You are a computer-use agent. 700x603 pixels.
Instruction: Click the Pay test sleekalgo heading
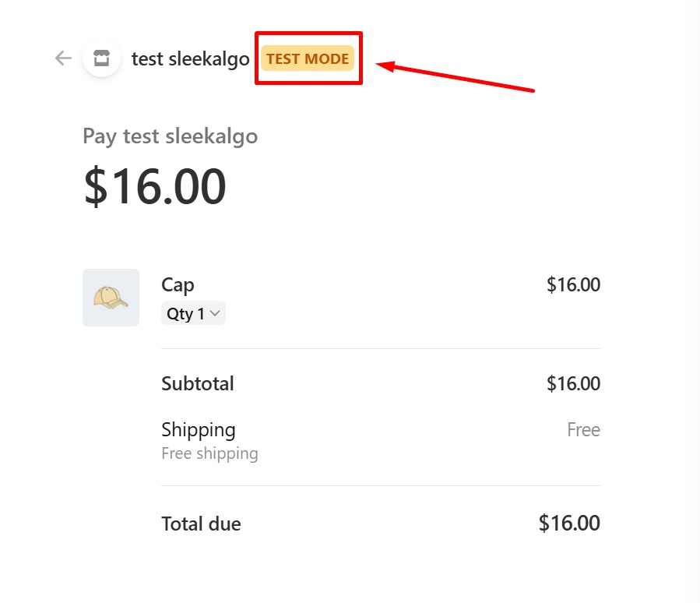coord(170,136)
